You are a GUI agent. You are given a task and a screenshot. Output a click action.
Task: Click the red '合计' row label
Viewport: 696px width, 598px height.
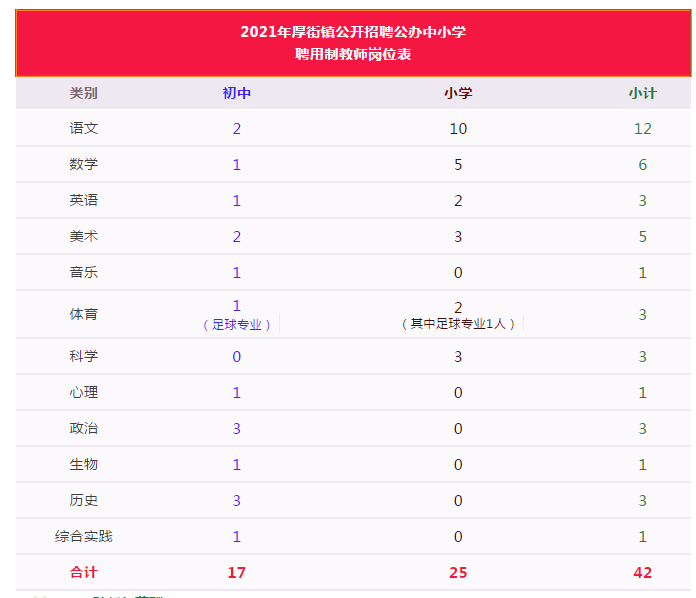pyautogui.click(x=83, y=572)
